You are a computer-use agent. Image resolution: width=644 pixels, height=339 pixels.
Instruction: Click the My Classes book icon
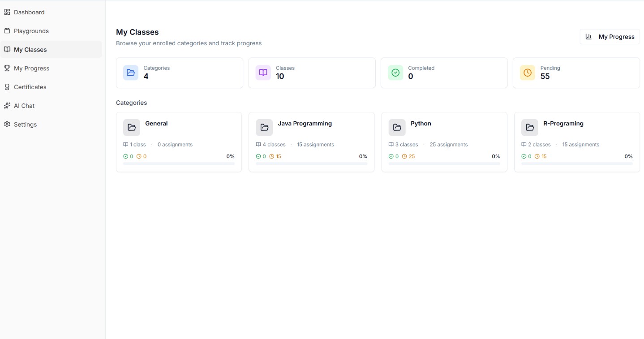pyautogui.click(x=7, y=49)
